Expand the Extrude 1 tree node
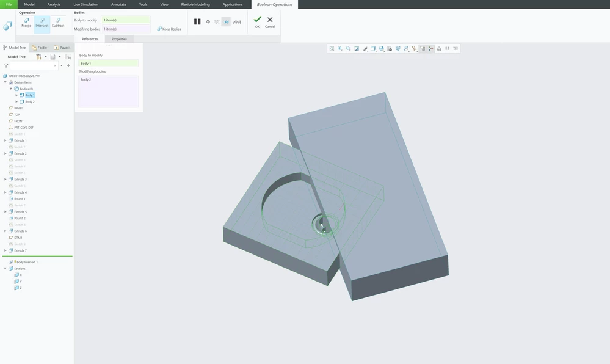Image resolution: width=610 pixels, height=364 pixels. (5, 140)
